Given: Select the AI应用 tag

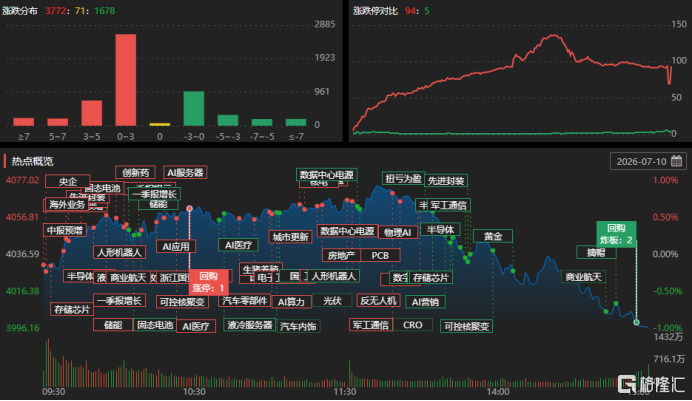Looking at the screenshot, I should pyautogui.click(x=176, y=247).
